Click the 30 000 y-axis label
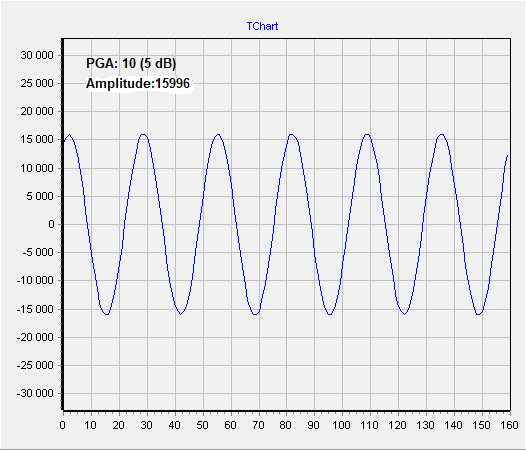Viewport: 526px width, 450px height. (x=37, y=55)
